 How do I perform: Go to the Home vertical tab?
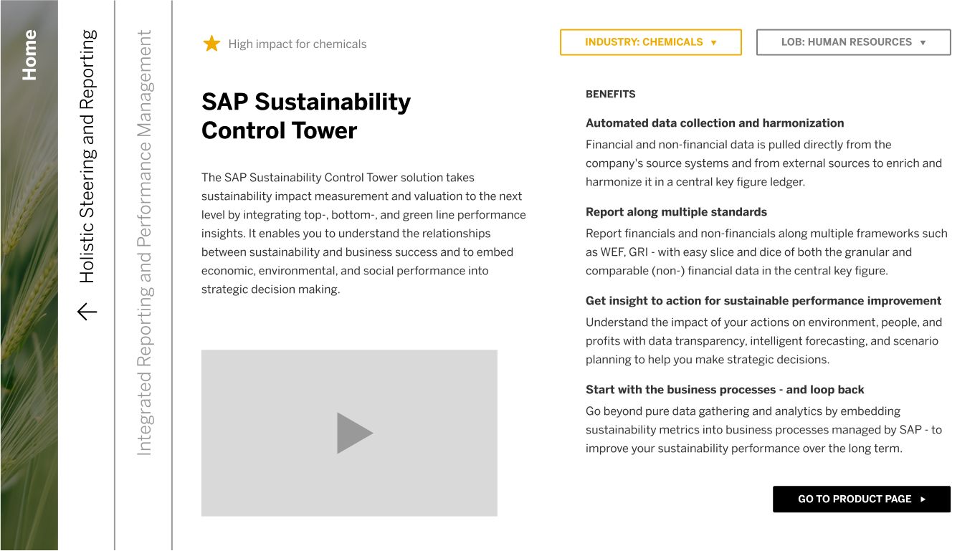29,55
